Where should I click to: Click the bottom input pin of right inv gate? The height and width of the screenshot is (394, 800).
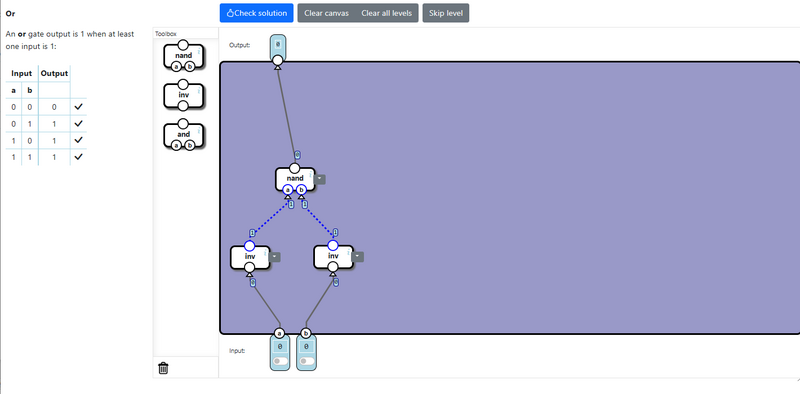pyautogui.click(x=333, y=267)
